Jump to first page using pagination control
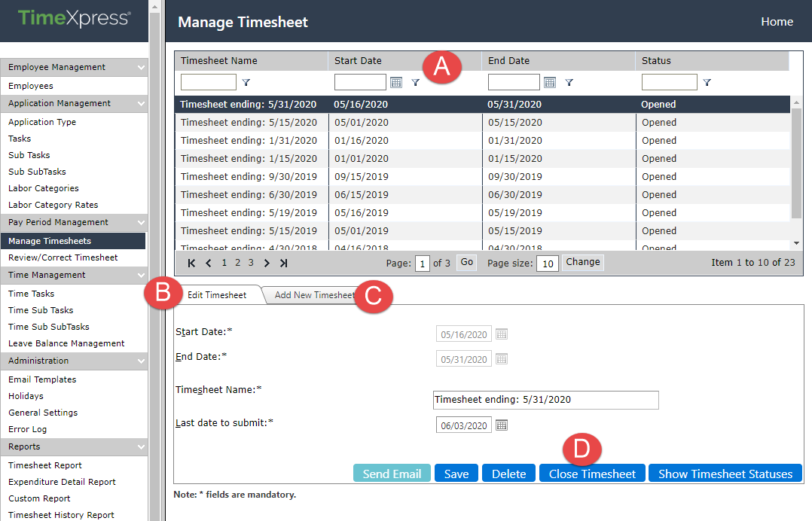The image size is (812, 521). click(191, 263)
